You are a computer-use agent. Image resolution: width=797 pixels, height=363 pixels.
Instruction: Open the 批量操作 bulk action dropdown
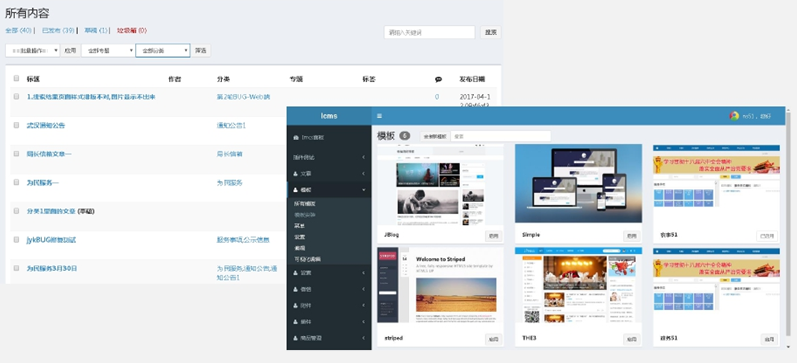[33, 50]
